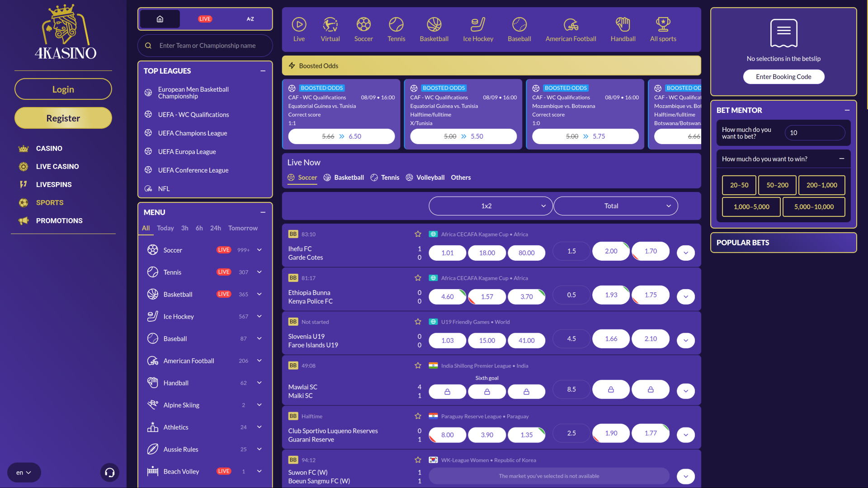868x488 pixels.
Task: Select the Volleyball tab in Live Now
Action: (x=425, y=177)
